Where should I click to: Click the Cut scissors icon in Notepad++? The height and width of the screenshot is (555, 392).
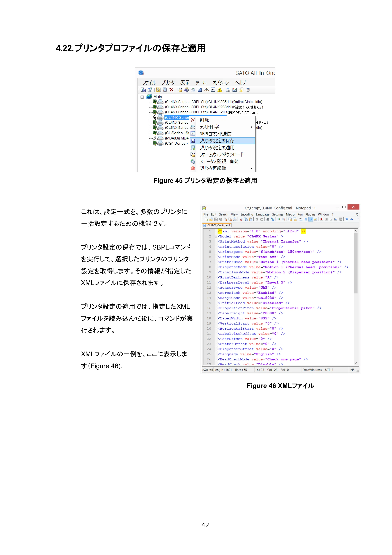(x=241, y=219)
